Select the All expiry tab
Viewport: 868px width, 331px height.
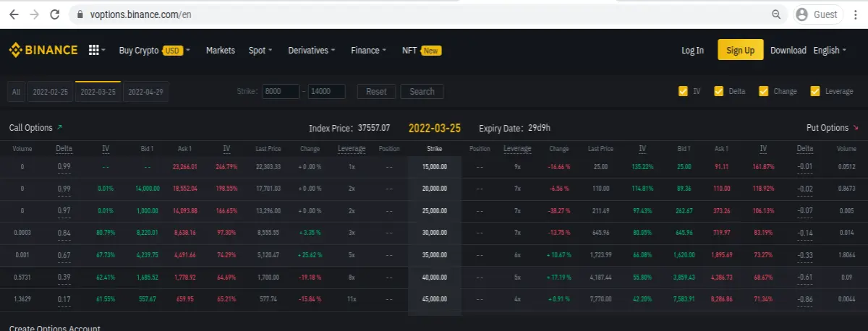[x=16, y=92]
